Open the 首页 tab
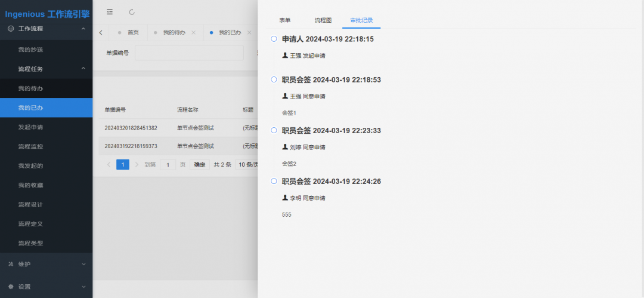The height and width of the screenshot is (298, 644). coord(128,32)
